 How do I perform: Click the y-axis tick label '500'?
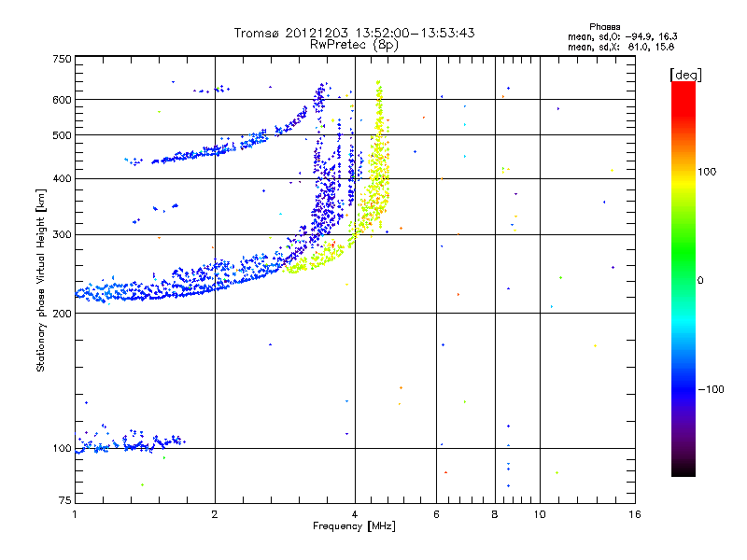[62, 135]
